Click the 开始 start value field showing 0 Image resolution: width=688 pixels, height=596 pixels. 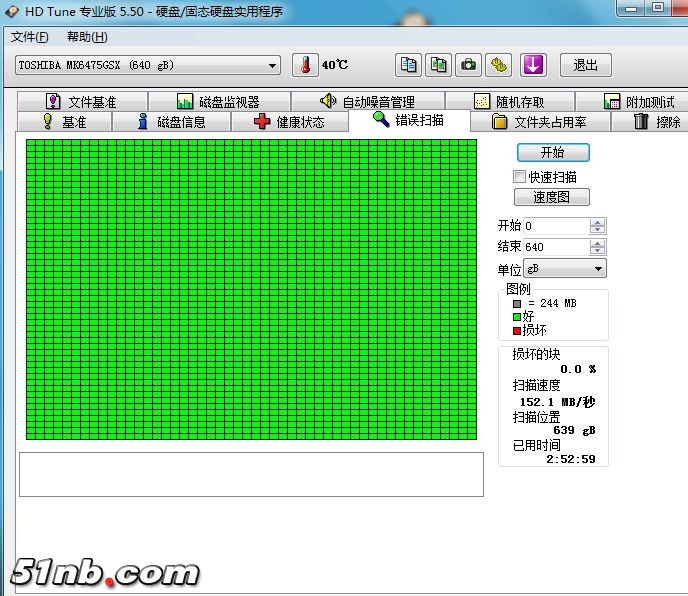[556, 226]
